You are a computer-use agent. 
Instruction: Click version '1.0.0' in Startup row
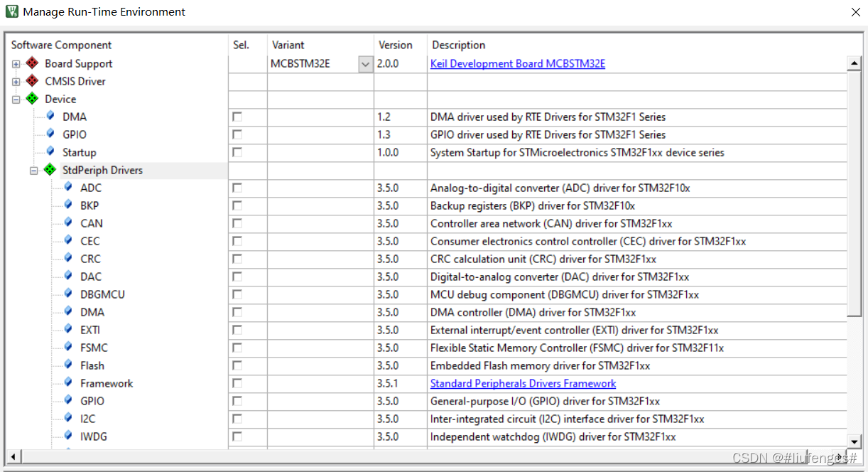click(x=388, y=152)
